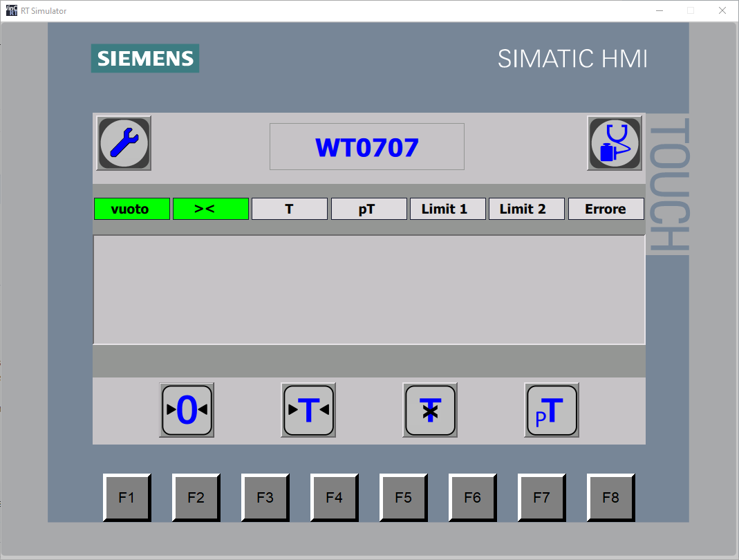This screenshot has width=739, height=560.
Task: Click the Errore status indicator
Action: click(606, 209)
